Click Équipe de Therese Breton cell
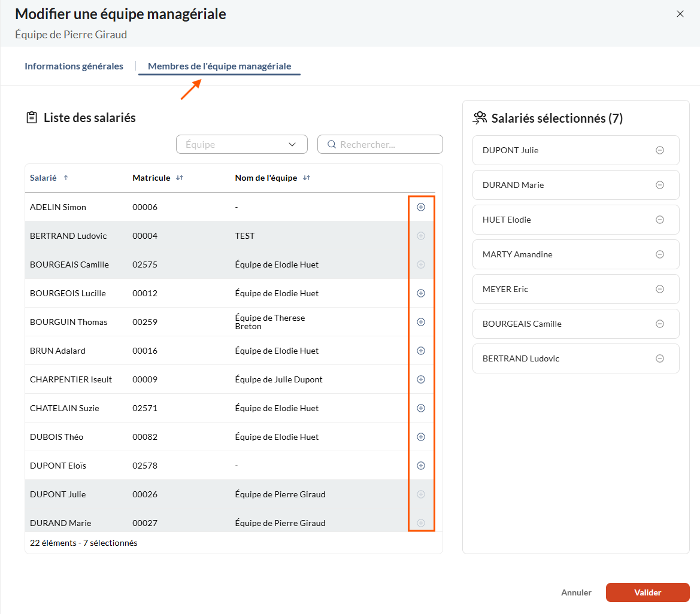The image size is (700, 614). coord(270,322)
